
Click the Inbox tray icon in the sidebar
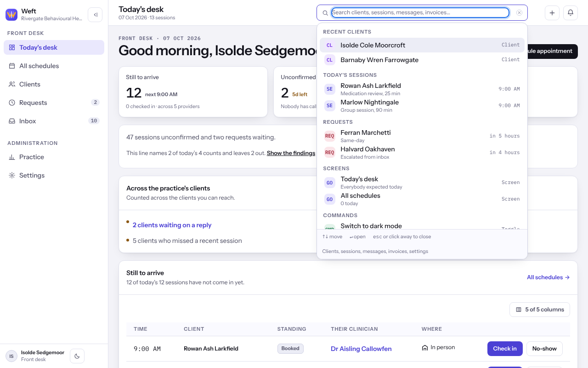coord(12,121)
